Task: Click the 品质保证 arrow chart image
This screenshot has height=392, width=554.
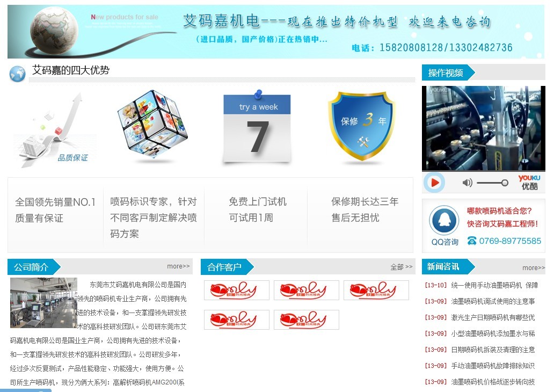Action: click(x=55, y=130)
